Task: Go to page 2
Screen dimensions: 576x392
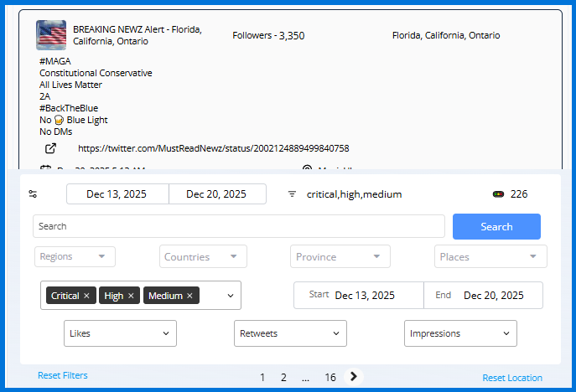Action: [x=283, y=378]
